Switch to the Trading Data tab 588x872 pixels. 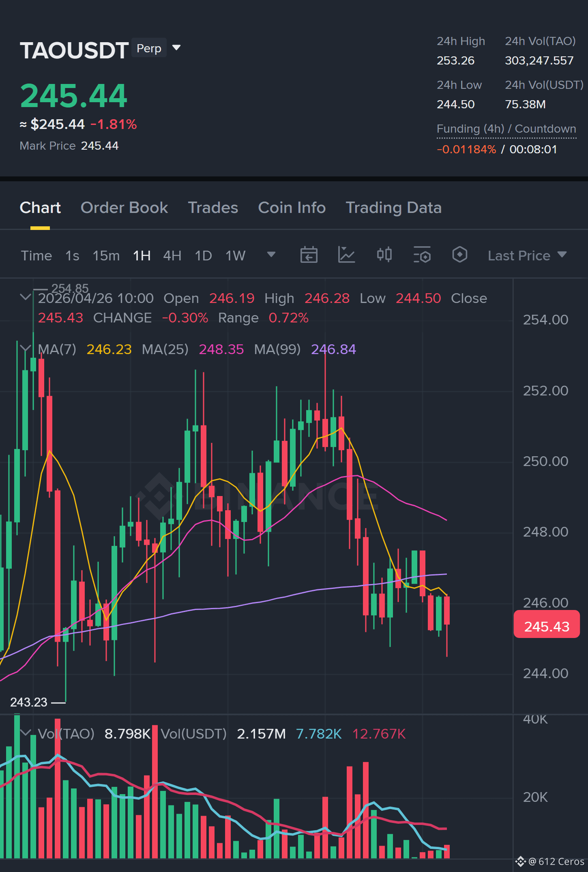[x=393, y=208]
